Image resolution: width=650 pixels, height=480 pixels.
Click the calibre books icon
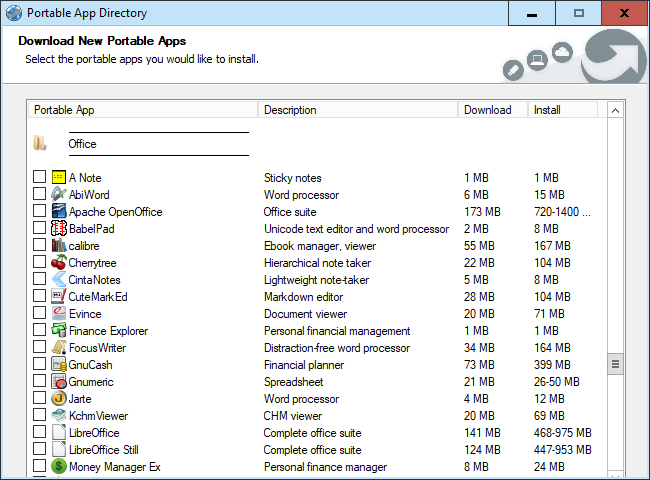[59, 246]
